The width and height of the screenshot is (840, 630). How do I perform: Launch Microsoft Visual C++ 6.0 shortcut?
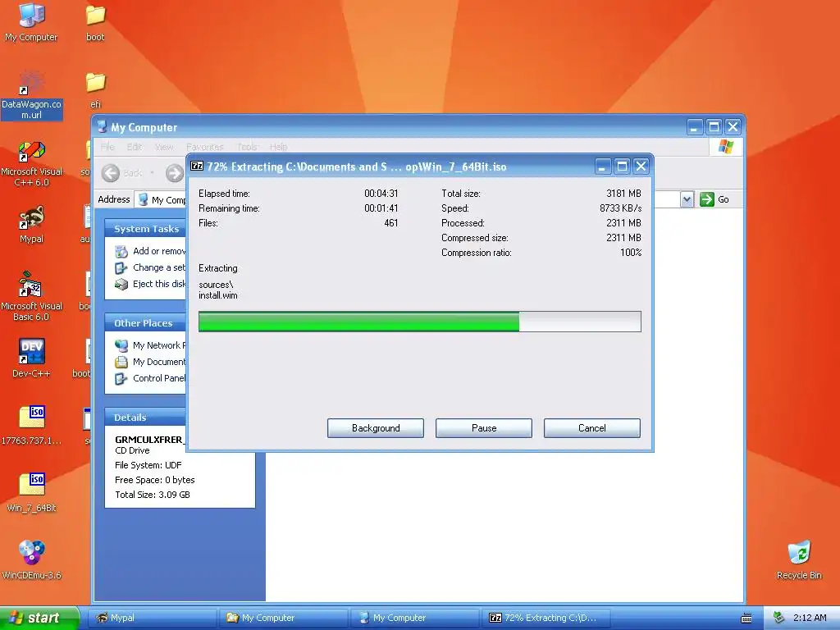[x=32, y=163]
